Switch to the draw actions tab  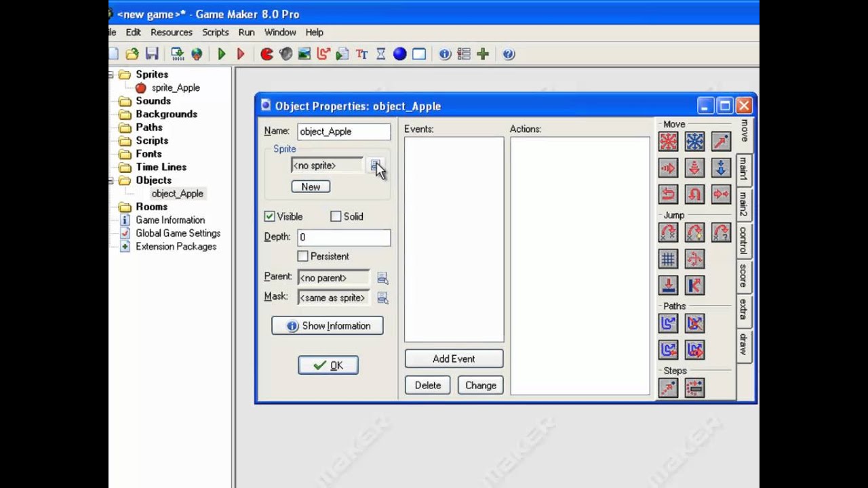(x=743, y=344)
